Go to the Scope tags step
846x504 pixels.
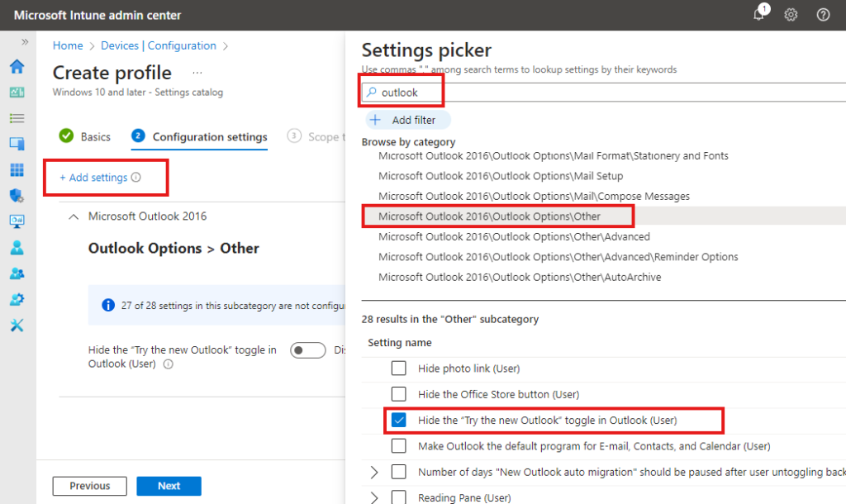(316, 136)
